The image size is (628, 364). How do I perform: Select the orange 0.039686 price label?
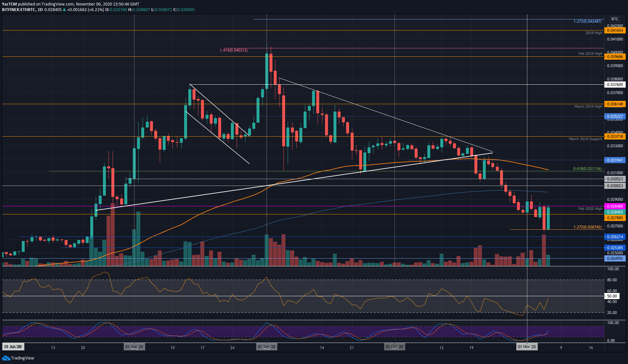click(615, 57)
